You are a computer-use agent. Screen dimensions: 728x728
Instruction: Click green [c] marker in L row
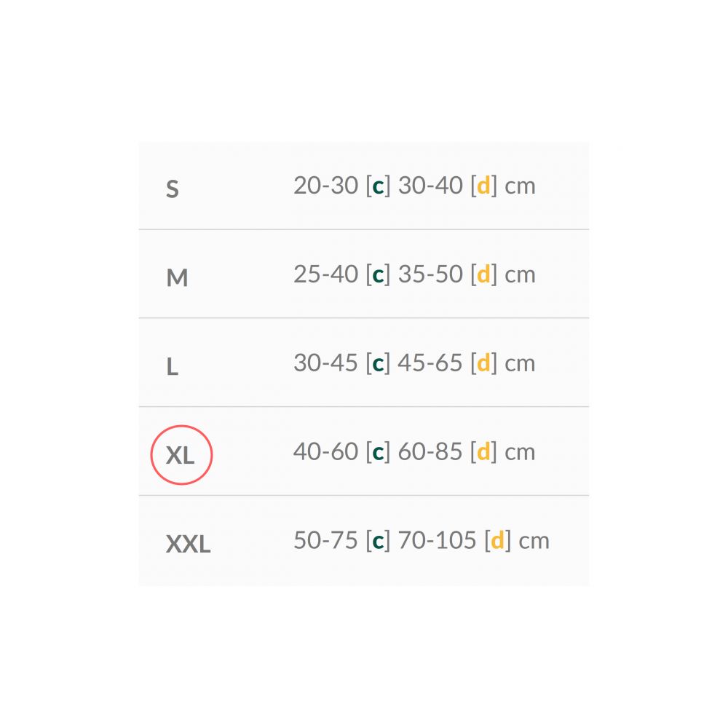coord(378,363)
